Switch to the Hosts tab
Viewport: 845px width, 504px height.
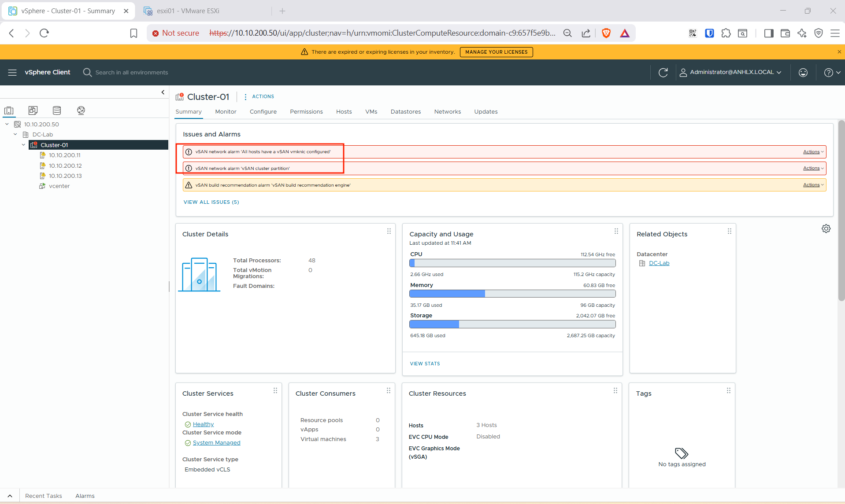pyautogui.click(x=344, y=111)
